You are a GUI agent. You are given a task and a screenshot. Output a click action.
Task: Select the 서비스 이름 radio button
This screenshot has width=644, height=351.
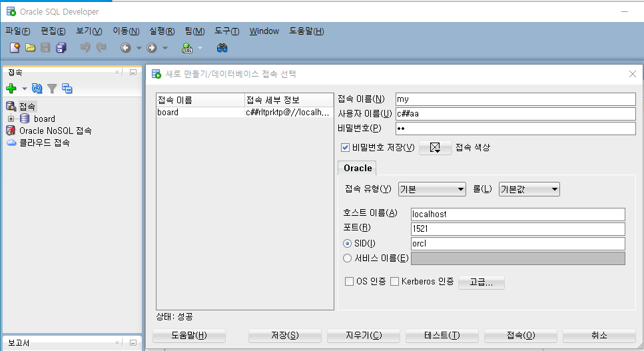pos(348,258)
